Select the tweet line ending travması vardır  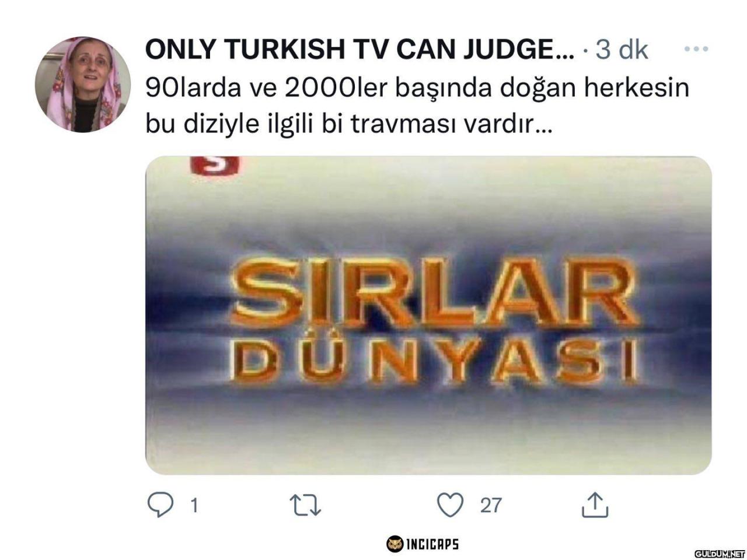pyautogui.click(x=348, y=124)
